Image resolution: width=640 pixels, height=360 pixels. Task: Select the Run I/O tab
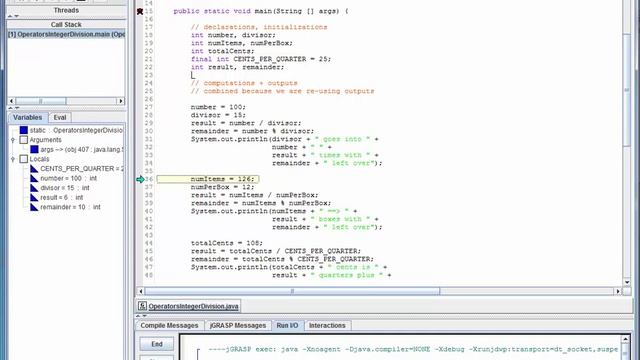click(287, 325)
